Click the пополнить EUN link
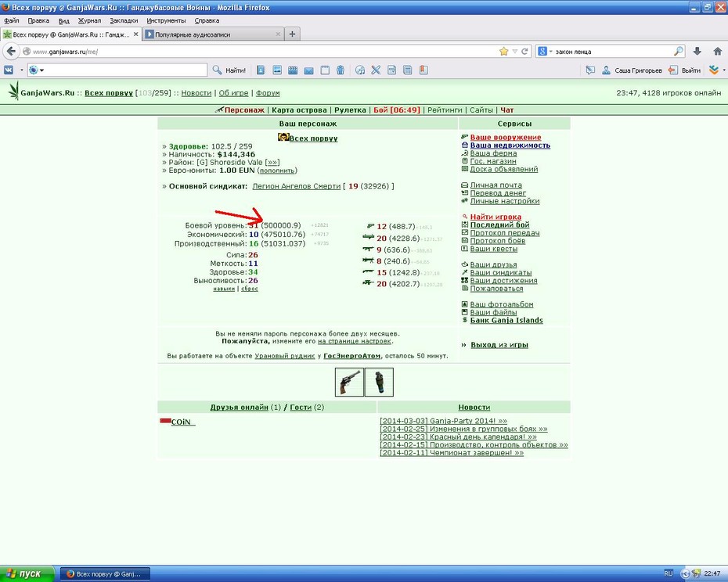 point(277,171)
